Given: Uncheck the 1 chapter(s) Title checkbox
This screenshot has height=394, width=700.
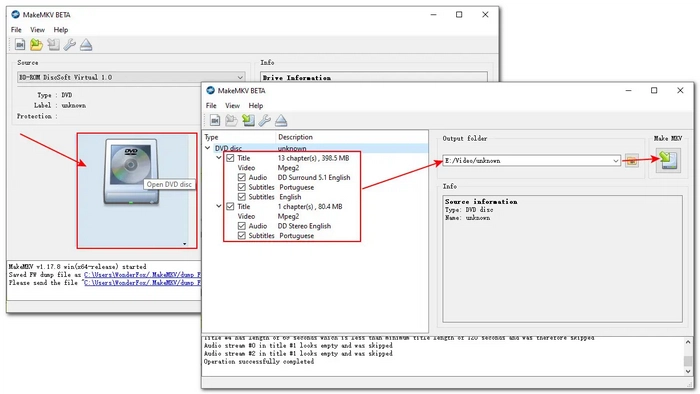Looking at the screenshot, I should 230,207.
